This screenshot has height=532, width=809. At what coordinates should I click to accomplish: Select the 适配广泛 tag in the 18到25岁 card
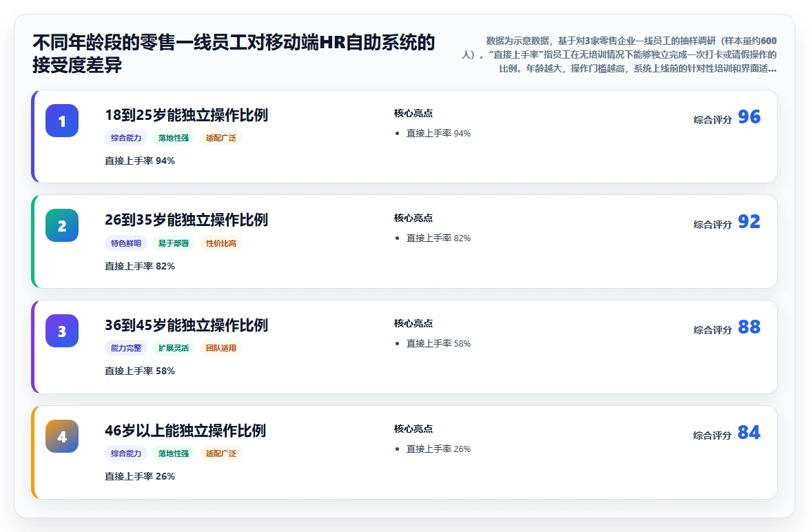[221, 138]
